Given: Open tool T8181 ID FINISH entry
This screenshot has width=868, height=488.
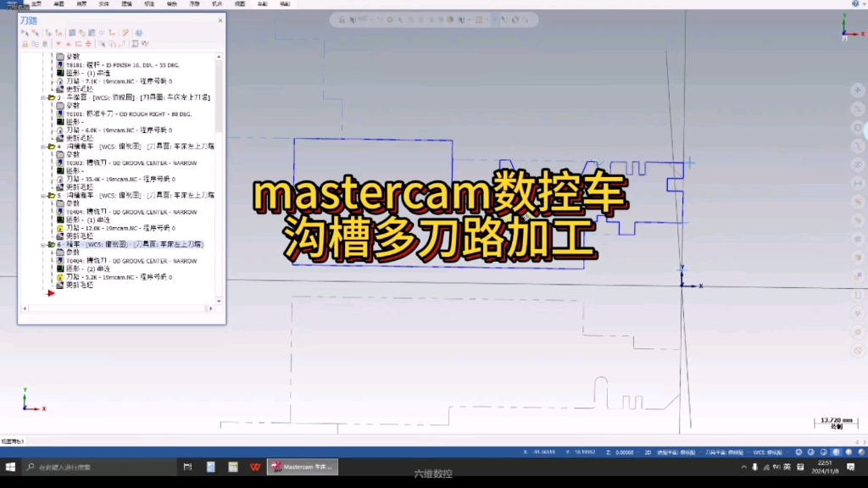Looking at the screenshot, I should [122, 65].
